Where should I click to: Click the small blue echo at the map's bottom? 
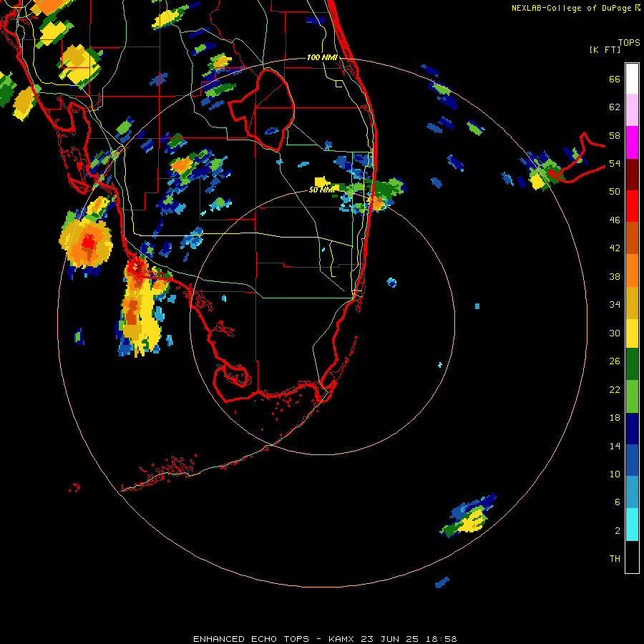[442, 582]
